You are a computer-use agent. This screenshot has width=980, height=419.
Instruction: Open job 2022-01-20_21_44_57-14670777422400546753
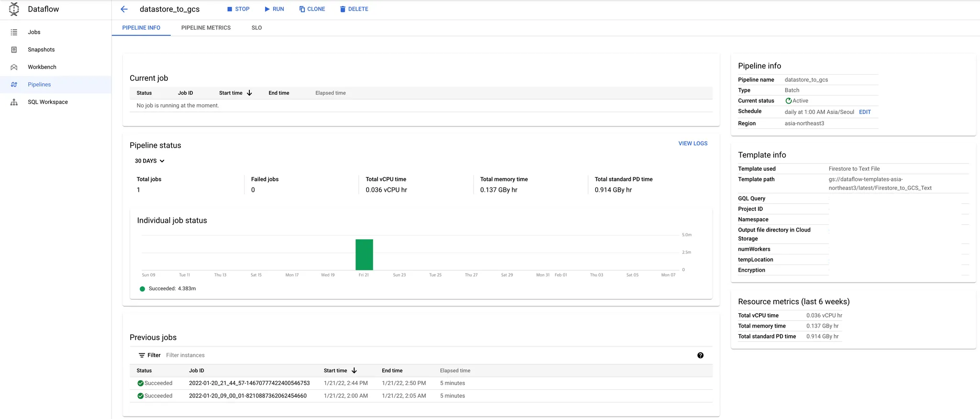click(x=249, y=383)
